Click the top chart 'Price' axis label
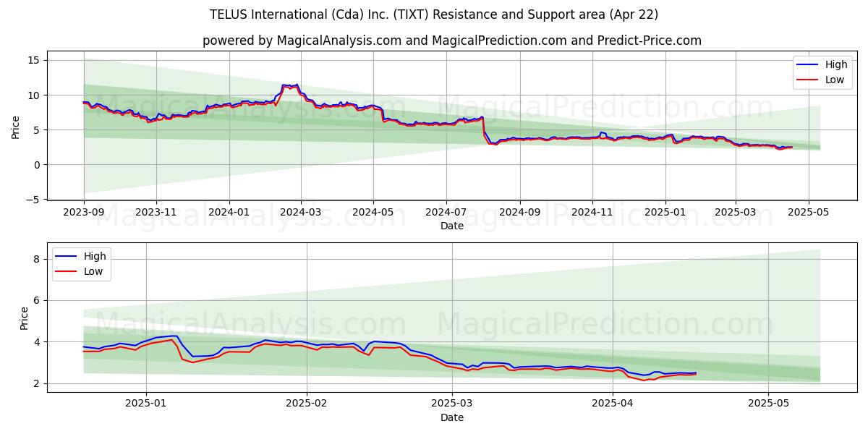868x434 pixels. click(x=16, y=126)
